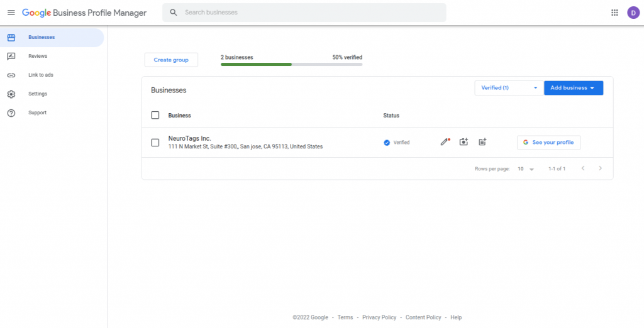The width and height of the screenshot is (644, 328).
Task: Click the Businesses storefront icon in the sidebar
Action: pos(11,37)
